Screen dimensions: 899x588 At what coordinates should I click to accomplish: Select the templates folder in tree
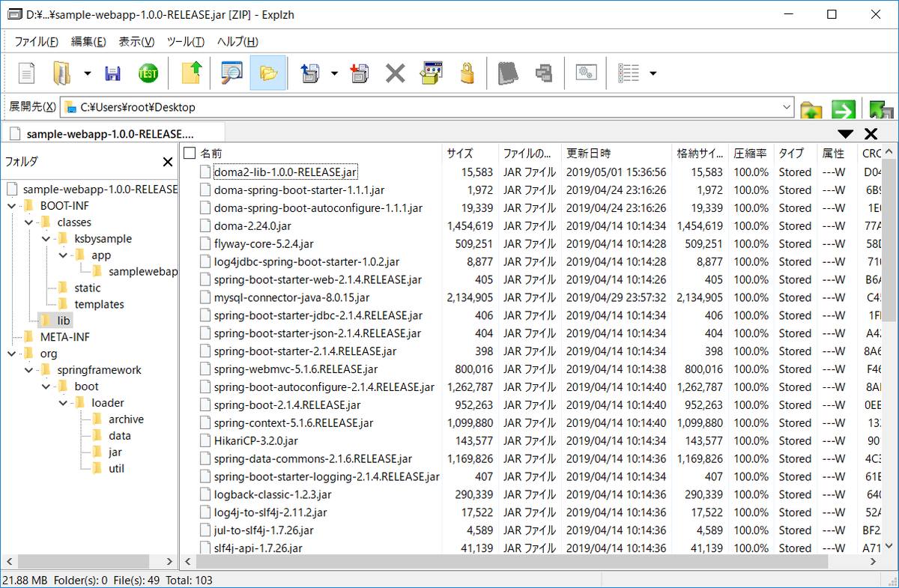99,304
